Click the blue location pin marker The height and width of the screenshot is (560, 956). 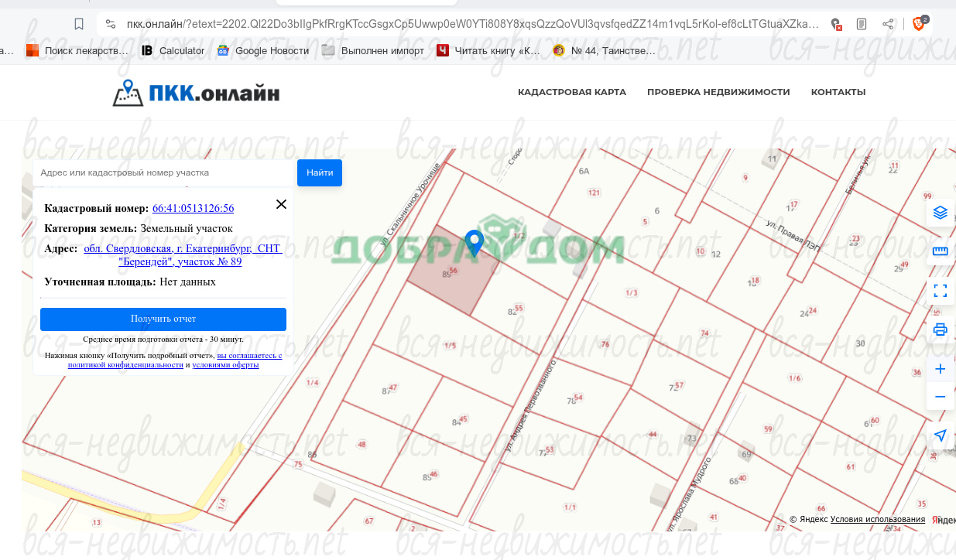click(474, 242)
